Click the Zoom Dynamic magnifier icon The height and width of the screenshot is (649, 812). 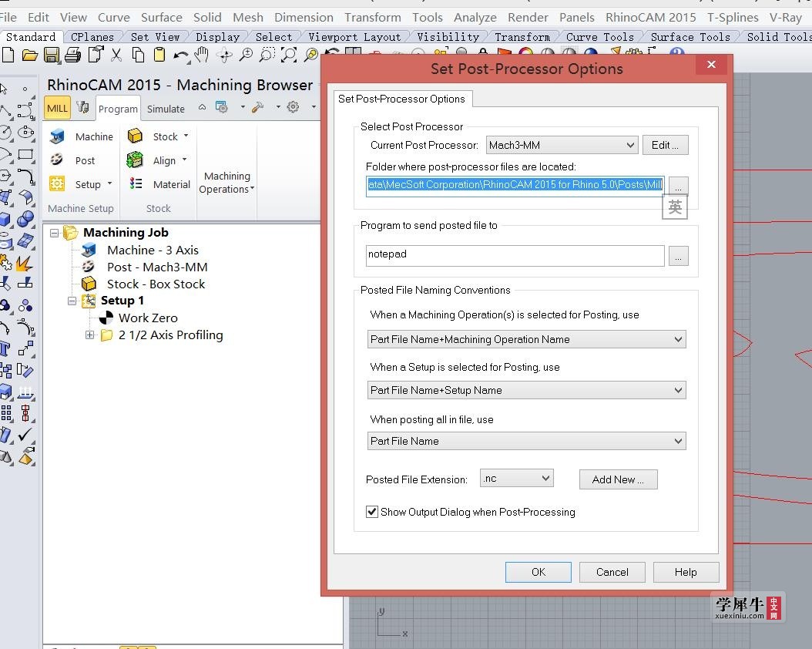[246, 55]
